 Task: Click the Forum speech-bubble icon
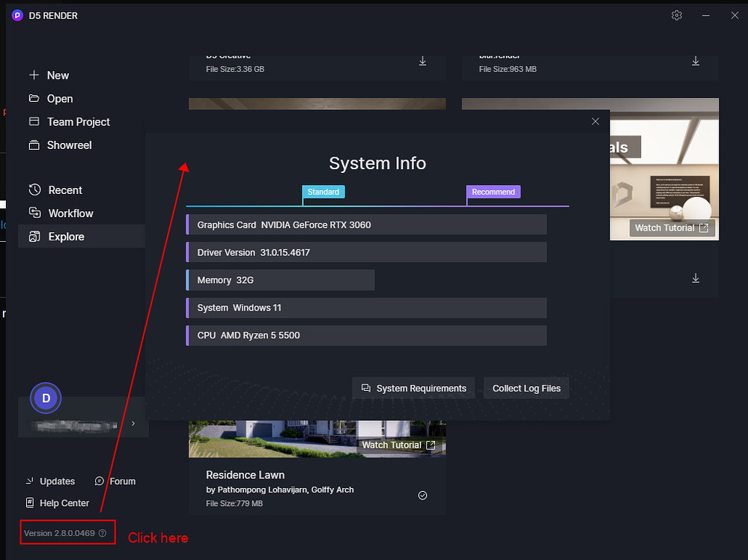pyautogui.click(x=98, y=481)
